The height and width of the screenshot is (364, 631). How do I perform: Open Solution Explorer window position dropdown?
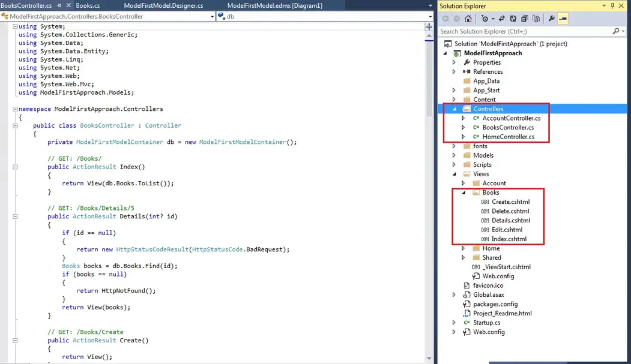coord(604,5)
